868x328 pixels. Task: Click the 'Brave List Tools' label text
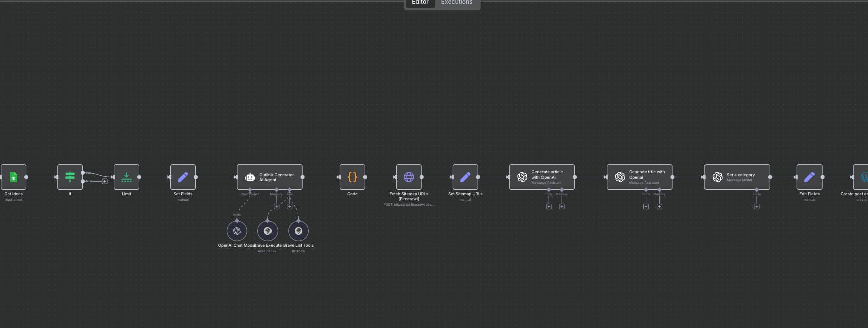click(298, 245)
